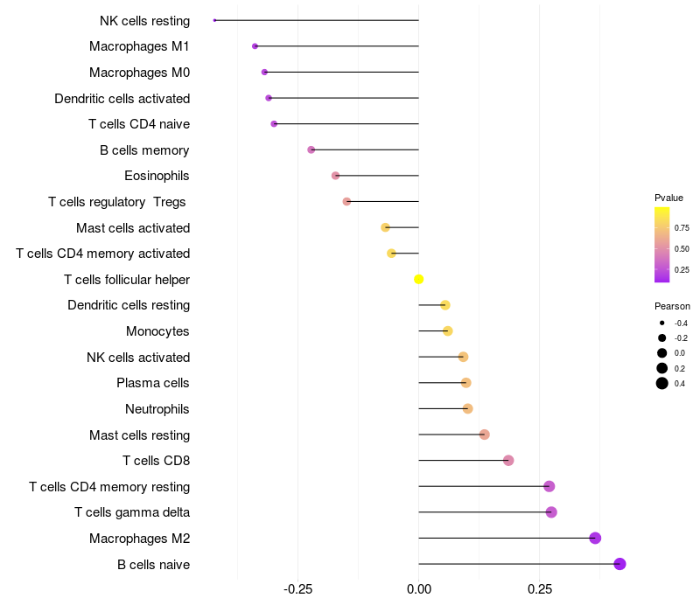Select the Mast cells resting data point
The width and height of the screenshot is (700, 612).
484,435
